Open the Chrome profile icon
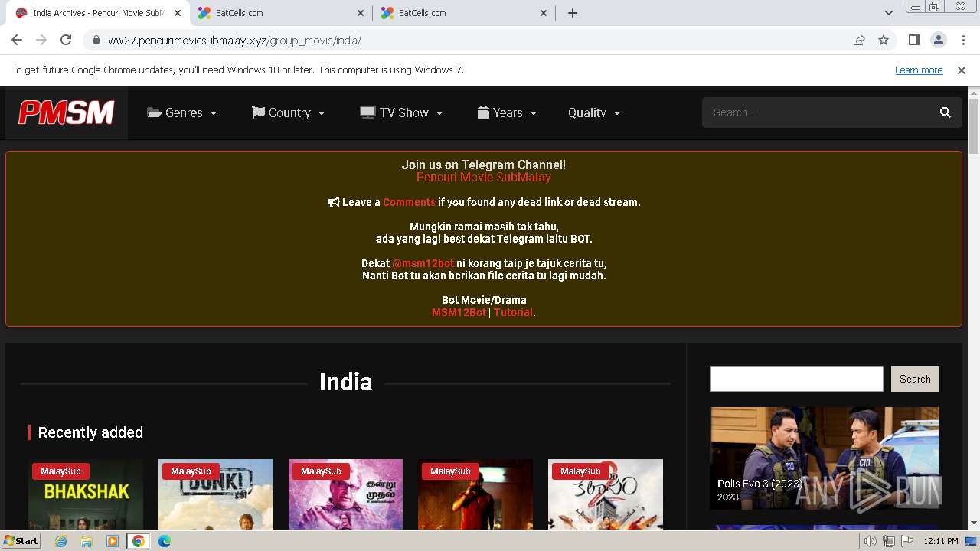The image size is (980, 551). click(x=938, y=40)
